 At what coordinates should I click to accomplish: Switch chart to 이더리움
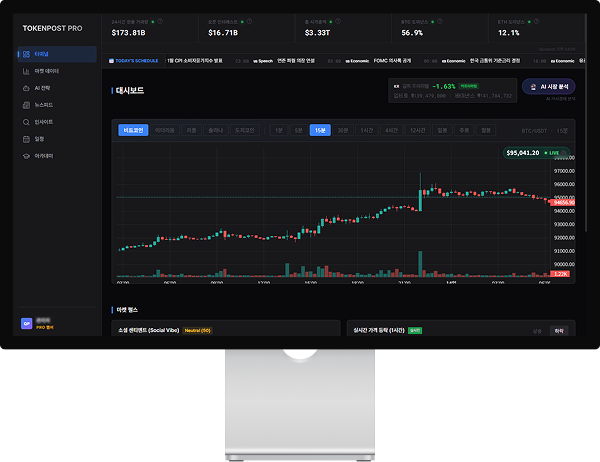point(164,130)
